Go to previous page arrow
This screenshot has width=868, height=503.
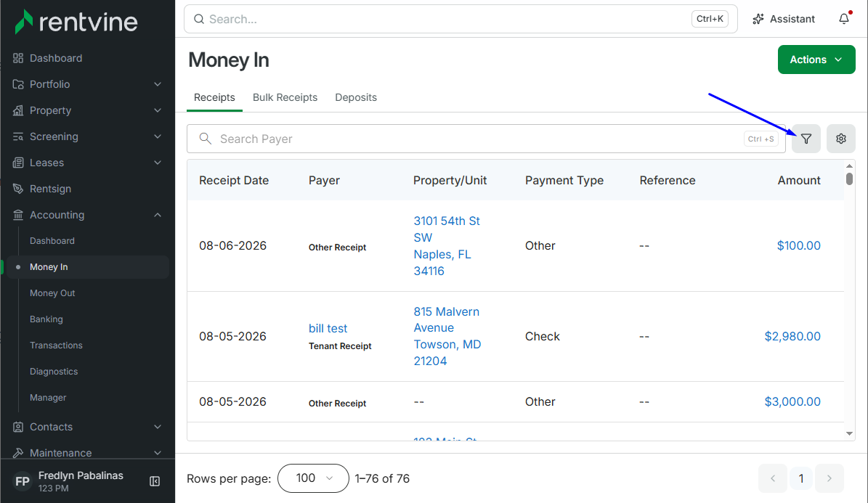point(773,478)
